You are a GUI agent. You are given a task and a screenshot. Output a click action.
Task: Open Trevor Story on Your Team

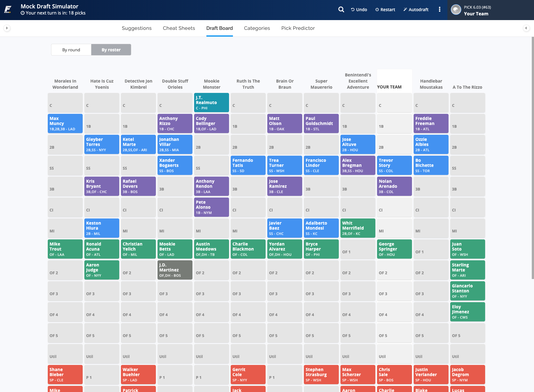coord(395,165)
